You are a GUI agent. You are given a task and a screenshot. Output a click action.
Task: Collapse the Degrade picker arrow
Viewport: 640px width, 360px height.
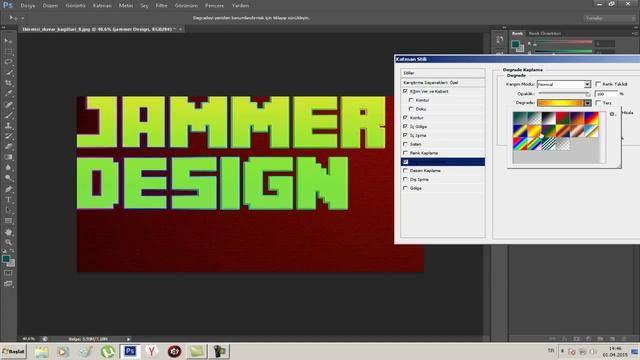pyautogui.click(x=588, y=103)
